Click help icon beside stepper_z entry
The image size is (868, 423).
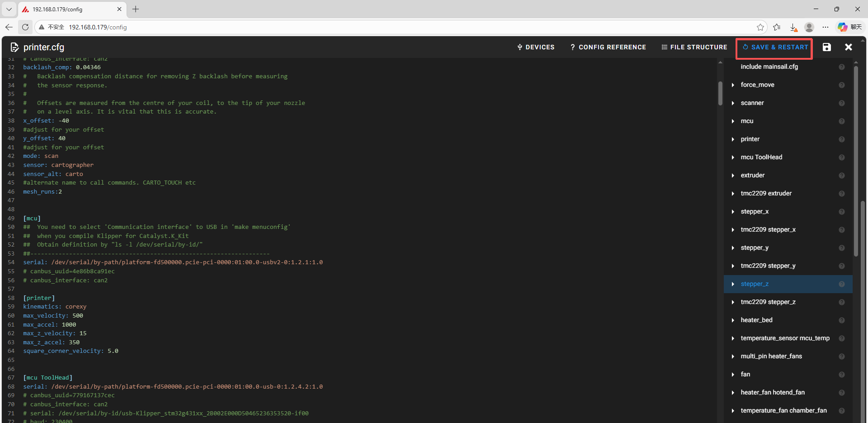tap(841, 284)
